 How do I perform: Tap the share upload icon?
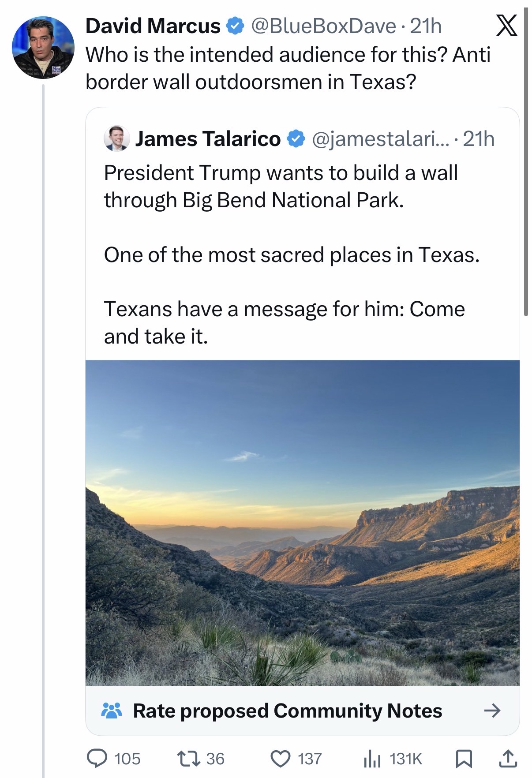pyautogui.click(x=507, y=758)
